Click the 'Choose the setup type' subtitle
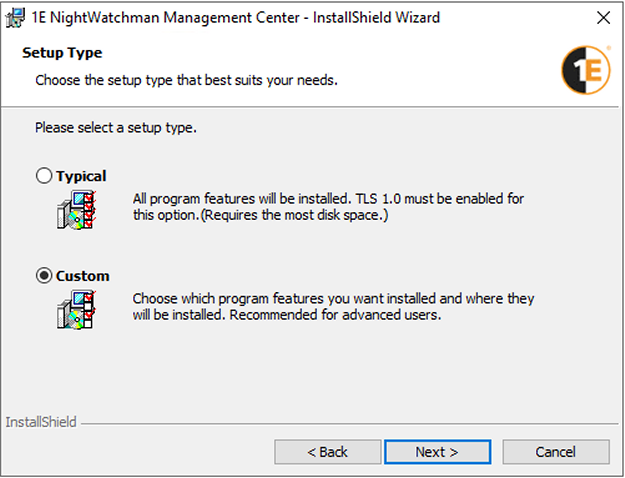This screenshot has width=625, height=478. pyautogui.click(x=186, y=79)
